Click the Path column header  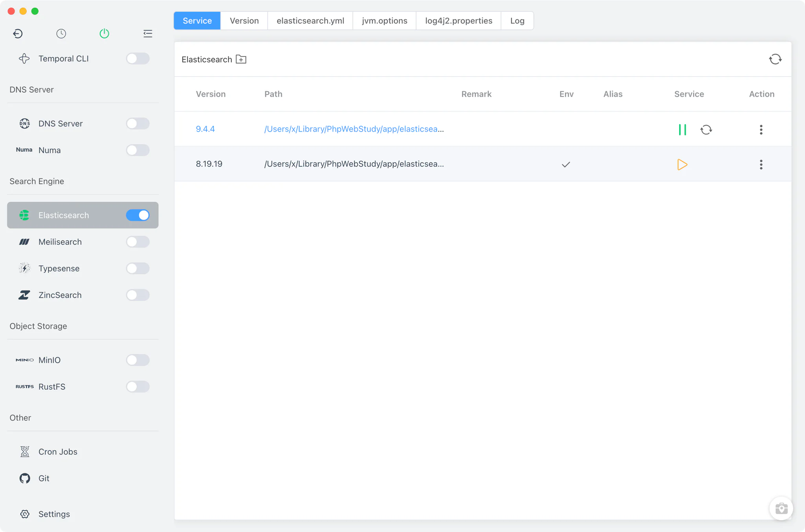click(273, 94)
